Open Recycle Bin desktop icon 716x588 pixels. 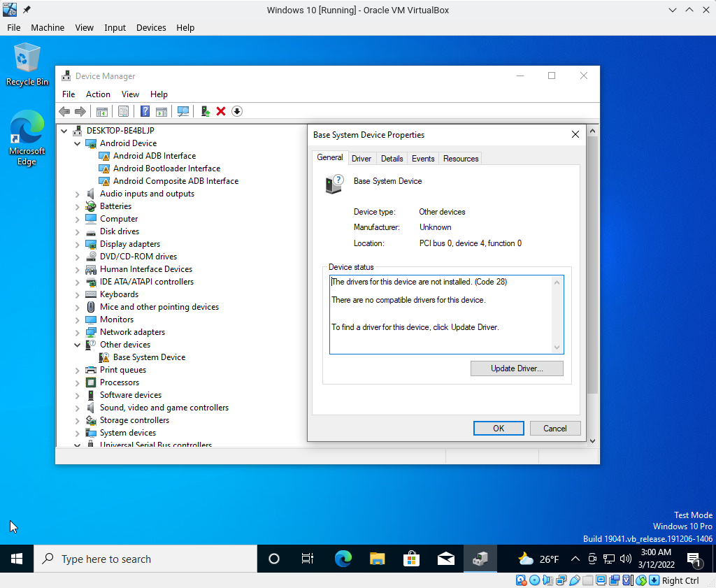pos(27,64)
